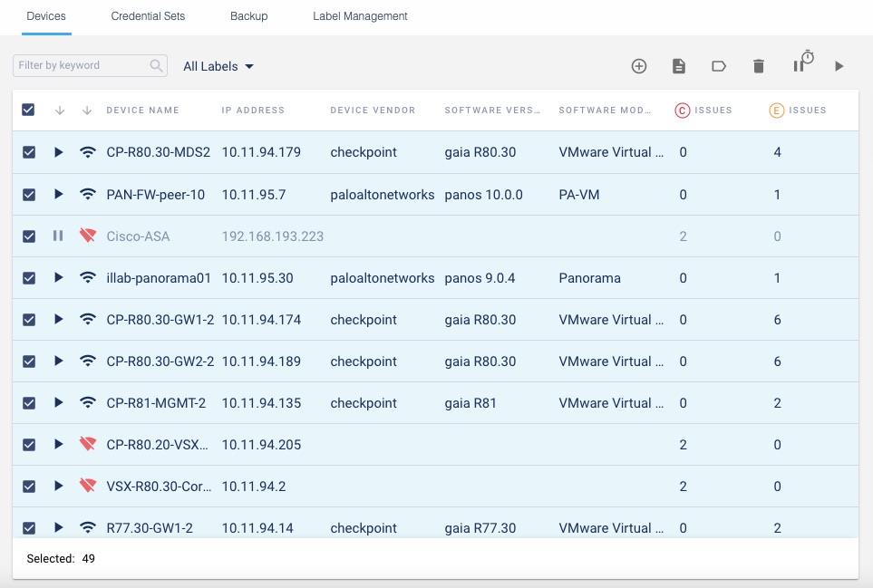Image resolution: width=873 pixels, height=588 pixels.
Task: Click the label tag icon in toolbar
Action: (x=719, y=66)
